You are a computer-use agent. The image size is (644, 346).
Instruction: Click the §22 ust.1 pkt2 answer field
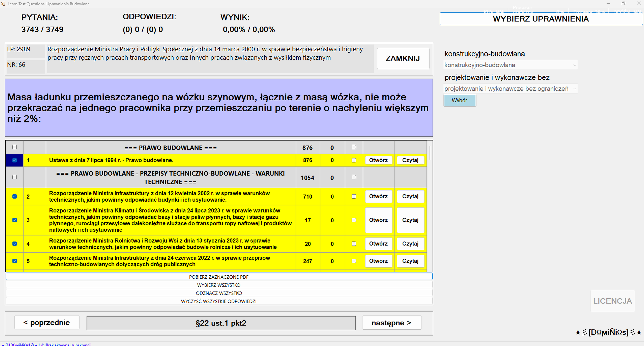coord(221,323)
